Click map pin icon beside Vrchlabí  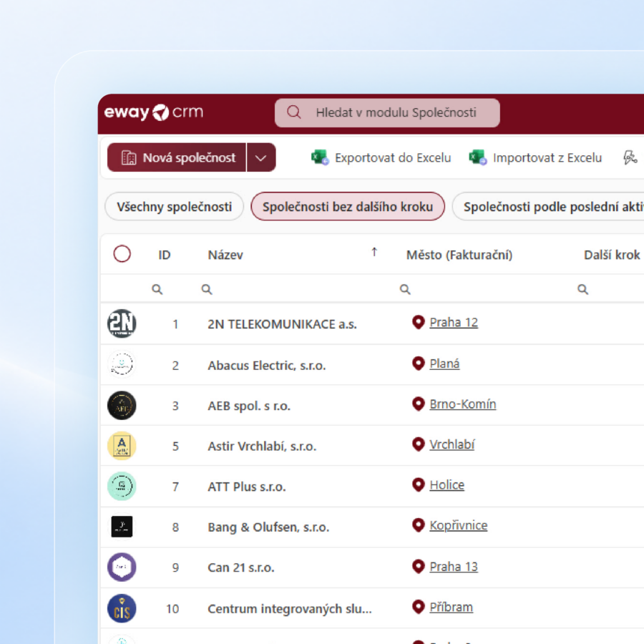click(x=418, y=444)
